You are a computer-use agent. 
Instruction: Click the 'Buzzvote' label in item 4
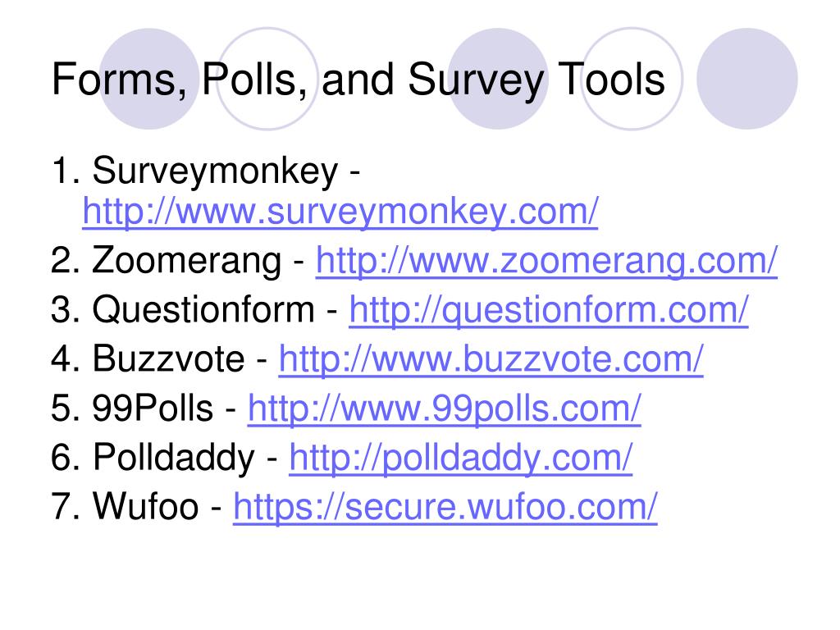click(x=169, y=359)
